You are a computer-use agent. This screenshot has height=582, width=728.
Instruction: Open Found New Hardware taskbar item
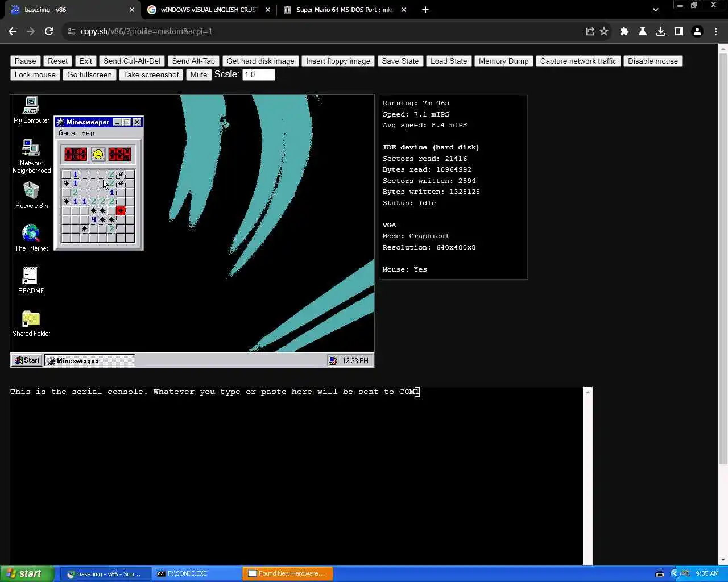[288, 573]
